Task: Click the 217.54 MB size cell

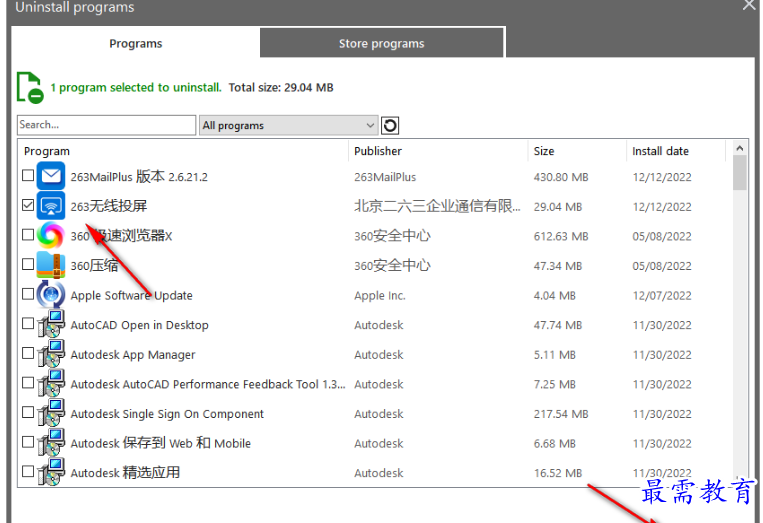Action: click(x=561, y=414)
